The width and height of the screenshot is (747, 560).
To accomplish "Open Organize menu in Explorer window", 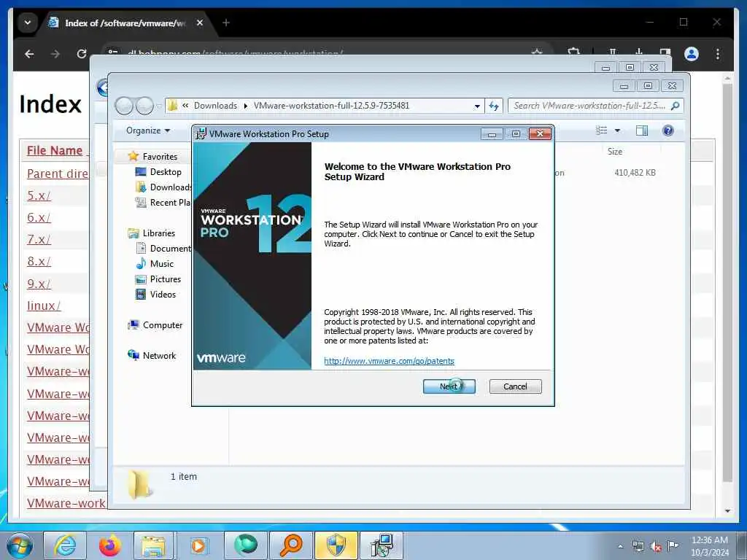I will (147, 131).
